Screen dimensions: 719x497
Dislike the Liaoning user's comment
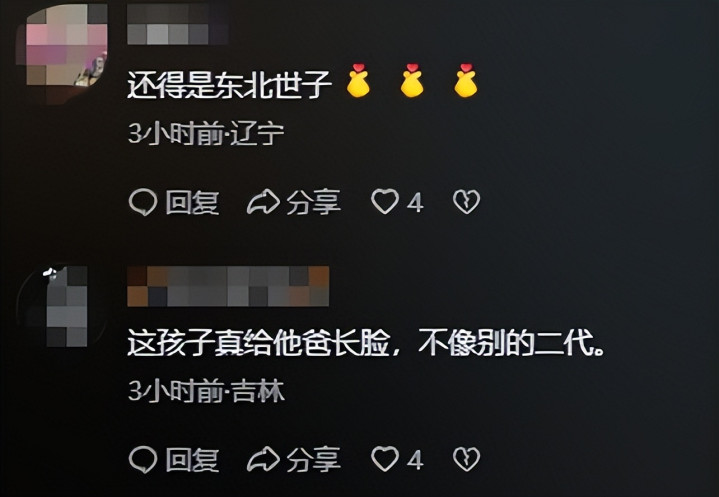click(x=466, y=202)
